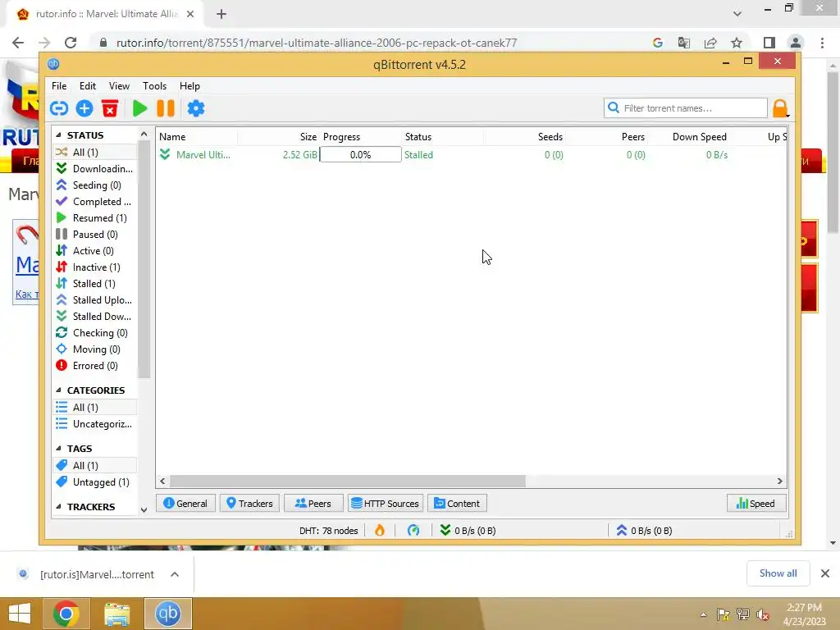
Task: Select the All (1) status filter
Action: click(x=95, y=152)
